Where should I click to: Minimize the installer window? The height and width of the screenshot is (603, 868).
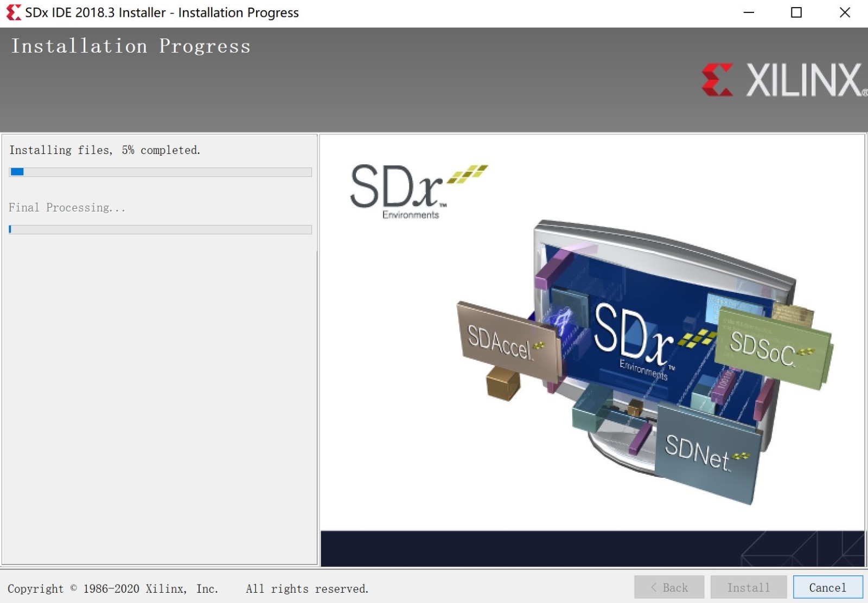pos(749,12)
